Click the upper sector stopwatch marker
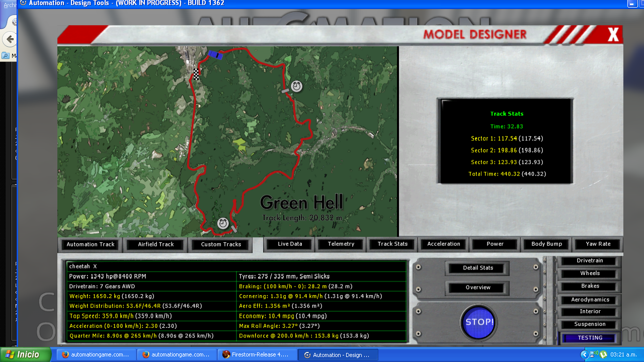This screenshot has height=362, width=644. click(x=296, y=86)
